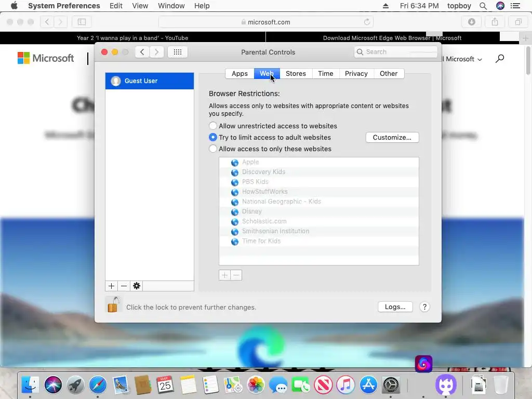Select Guest User in the sidebar
Viewport: 532px width, 399px height.
pos(150,81)
